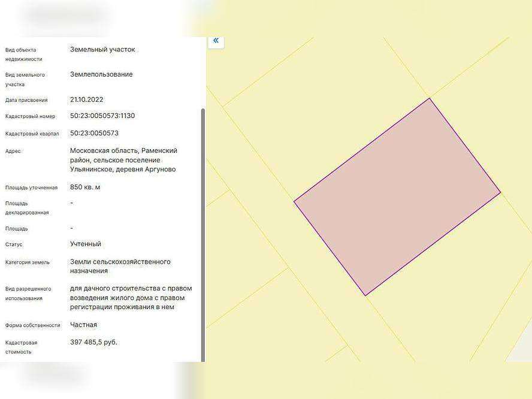
Task: Click cadastral number 50:23:0050573:1130
Action: (x=102, y=116)
